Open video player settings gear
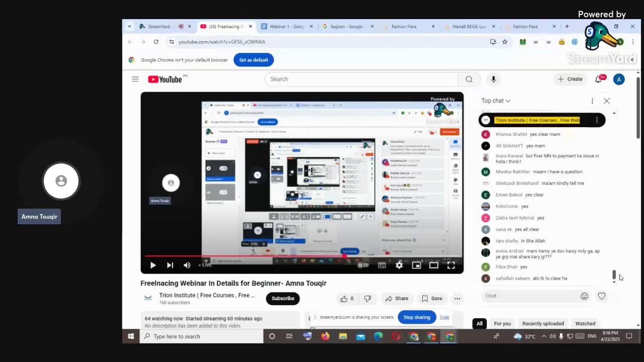This screenshot has height=362, width=644. click(x=399, y=265)
